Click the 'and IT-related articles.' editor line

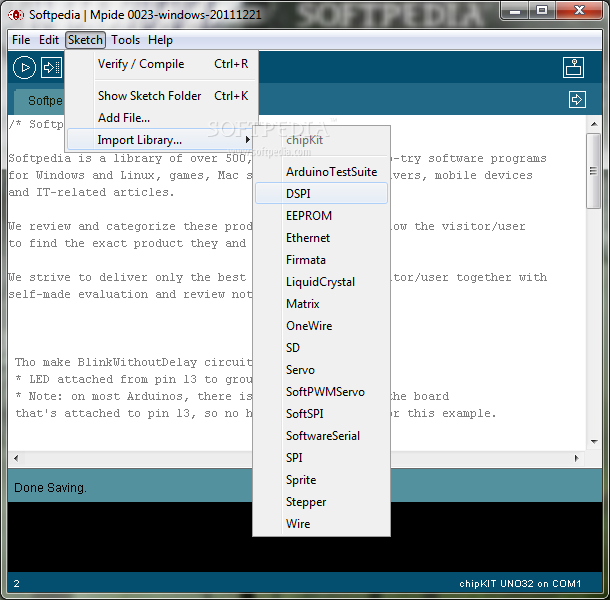pos(91,192)
